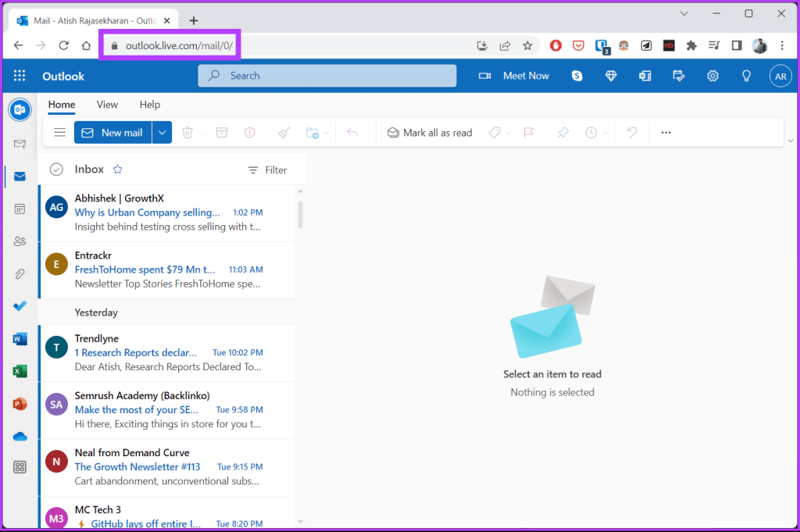
Task: Open a new Chrome tab
Action: 194,20
